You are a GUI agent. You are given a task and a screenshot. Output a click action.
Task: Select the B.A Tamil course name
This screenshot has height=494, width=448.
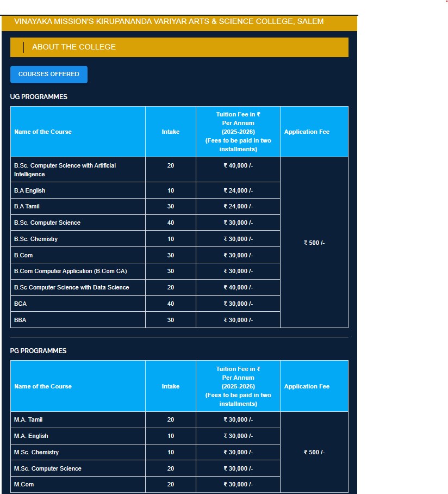click(27, 206)
